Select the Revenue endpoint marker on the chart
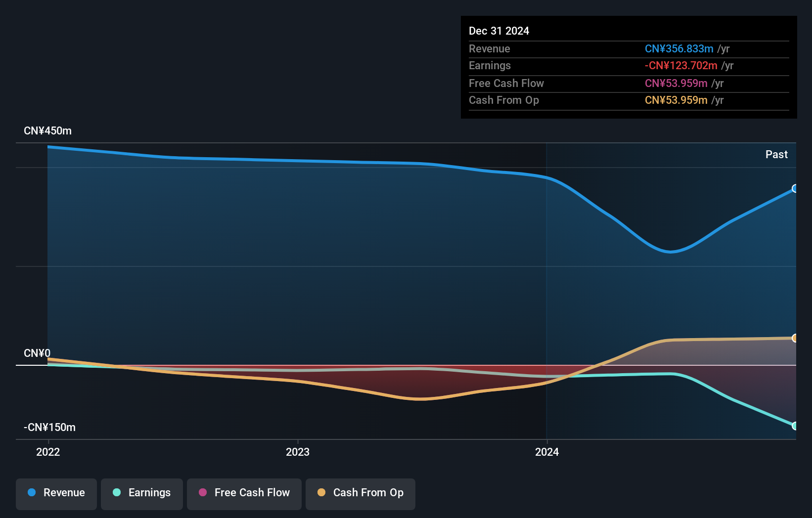The height and width of the screenshot is (518, 812). 795,188
